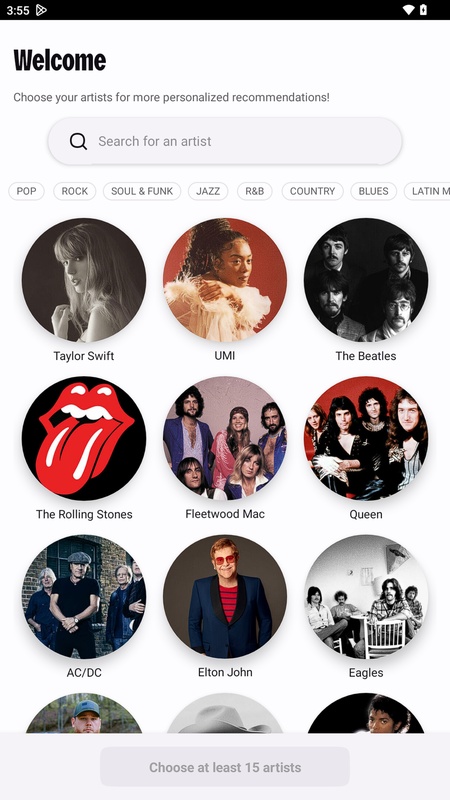The width and height of the screenshot is (450, 800).
Task: Select Taylor Swift artist photo
Action: click(84, 280)
